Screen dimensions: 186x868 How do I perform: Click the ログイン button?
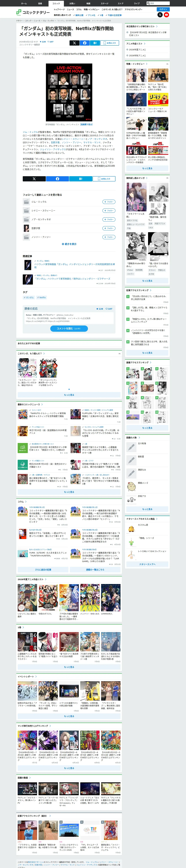(163, 9)
